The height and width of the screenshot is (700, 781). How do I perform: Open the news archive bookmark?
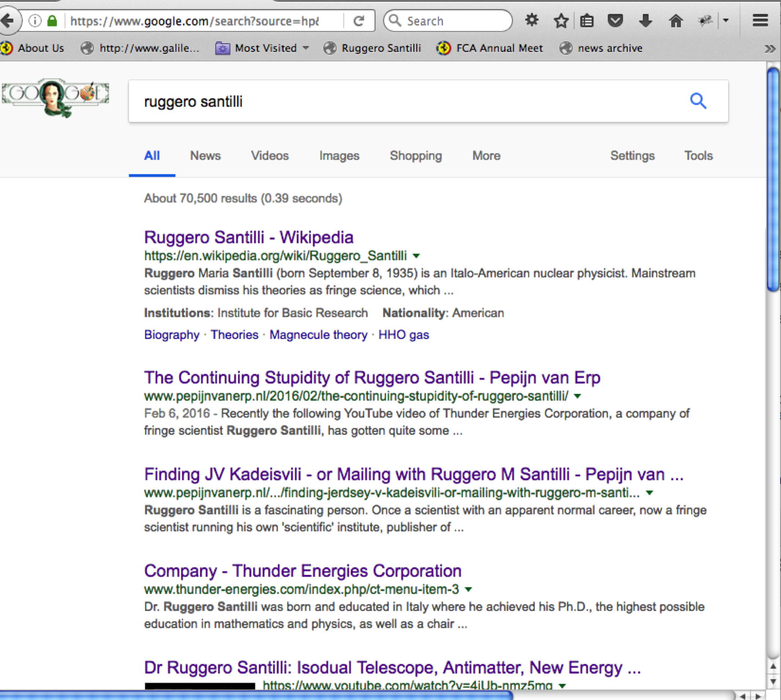tap(601, 48)
